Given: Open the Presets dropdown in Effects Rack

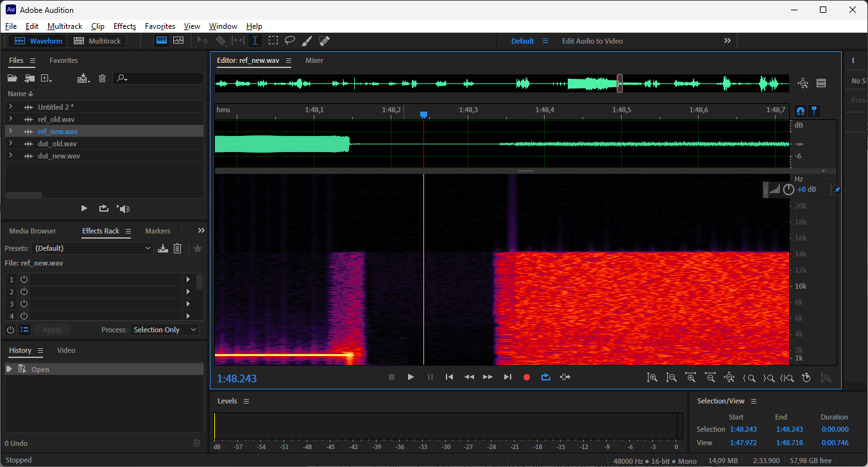Looking at the screenshot, I should pyautogui.click(x=93, y=248).
